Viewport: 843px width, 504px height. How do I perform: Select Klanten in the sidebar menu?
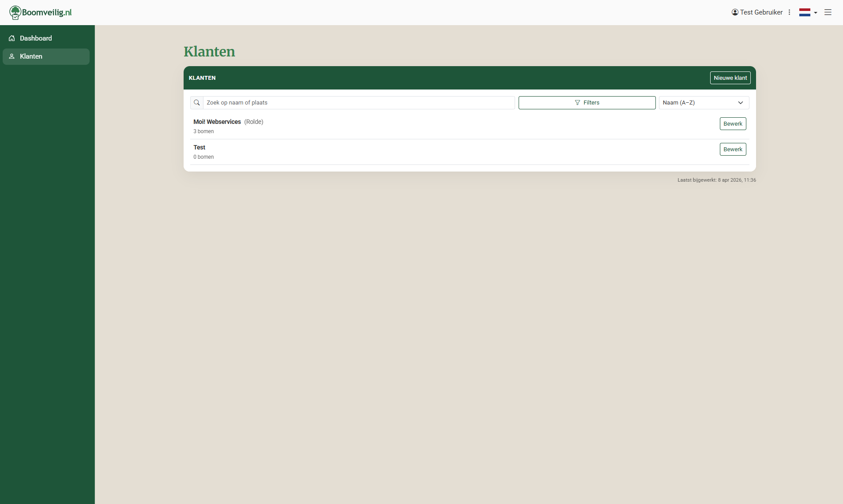(x=31, y=56)
